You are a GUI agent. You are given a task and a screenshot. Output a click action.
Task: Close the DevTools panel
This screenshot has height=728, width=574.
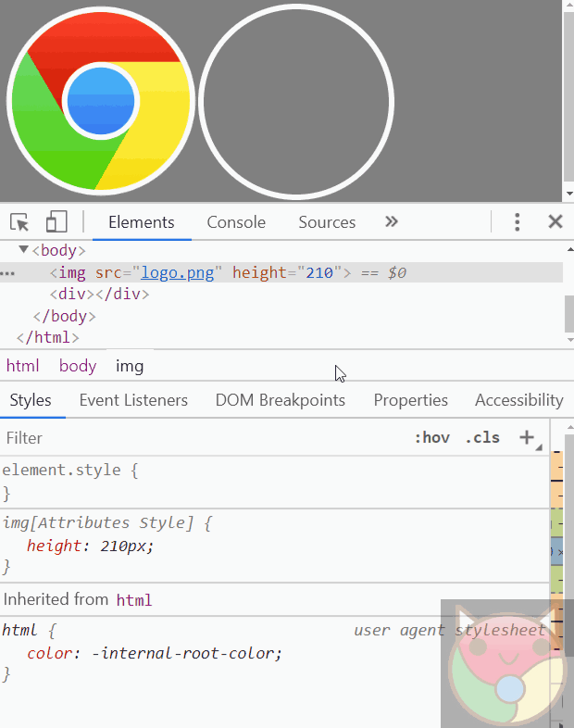point(555,221)
